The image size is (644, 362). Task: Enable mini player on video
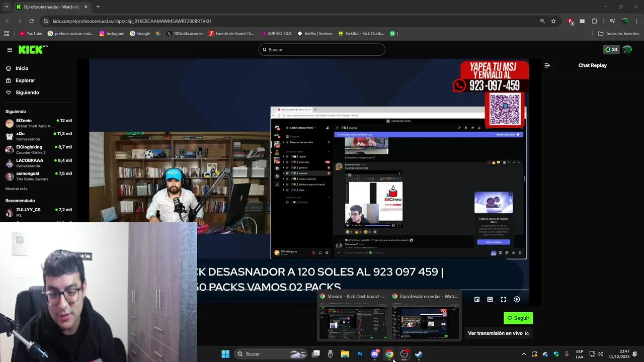coord(477,299)
